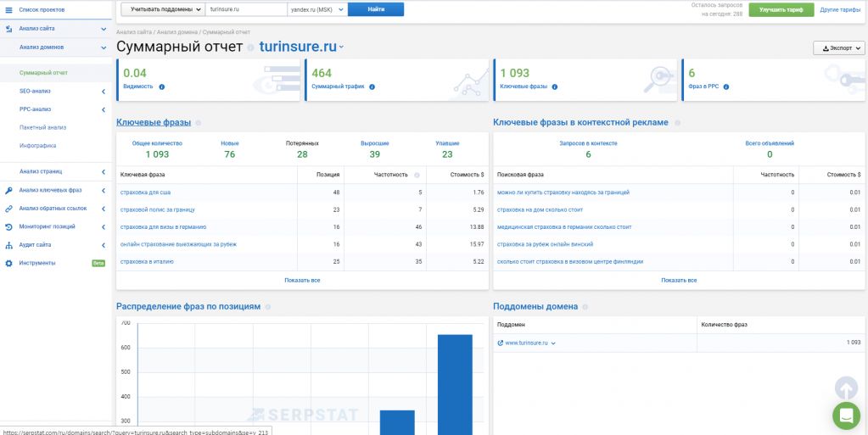Click external link icon beside www.turinsure.ru
Screen dimensions: 868x435
coord(501,343)
